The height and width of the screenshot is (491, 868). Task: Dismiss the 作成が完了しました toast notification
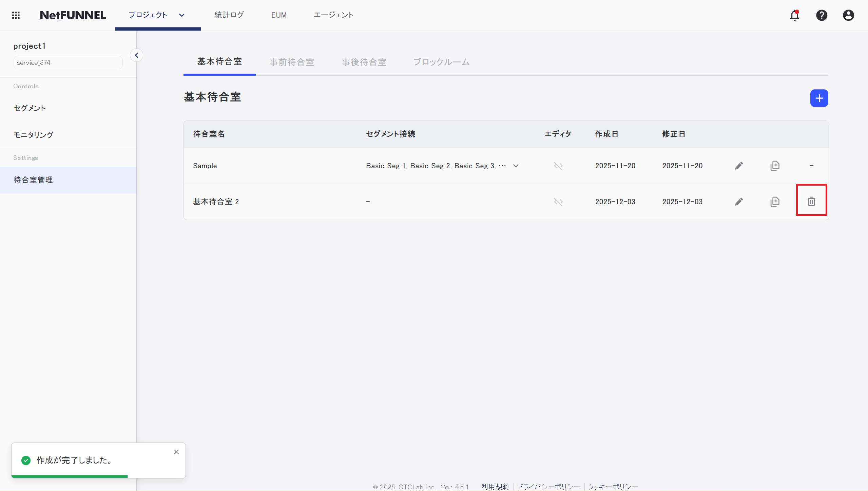[176, 452]
